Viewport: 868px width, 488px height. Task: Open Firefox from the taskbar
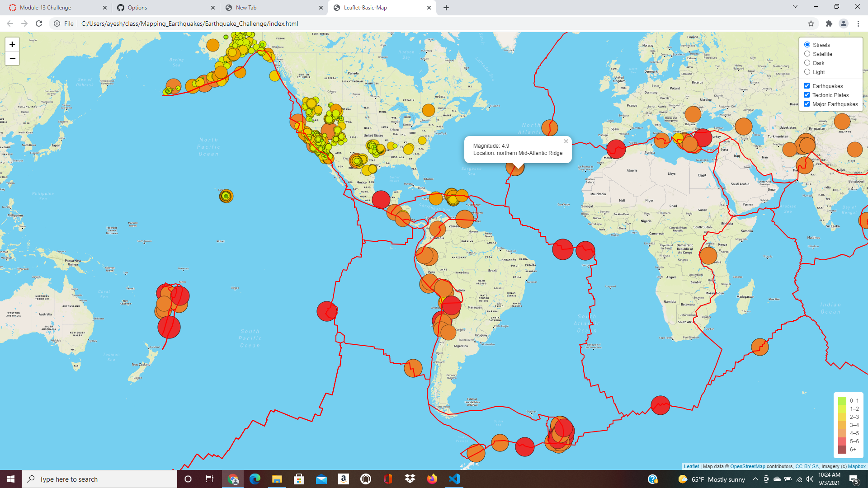coord(432,479)
